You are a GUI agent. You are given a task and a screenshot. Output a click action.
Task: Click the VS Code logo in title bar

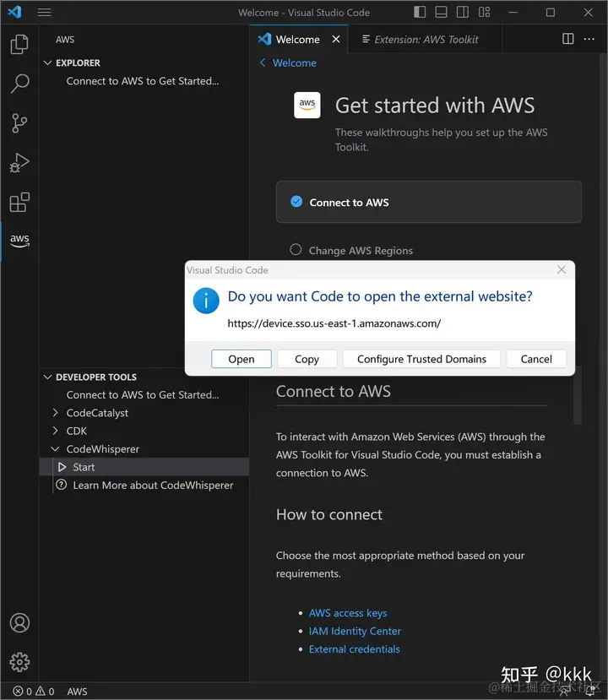(14, 12)
